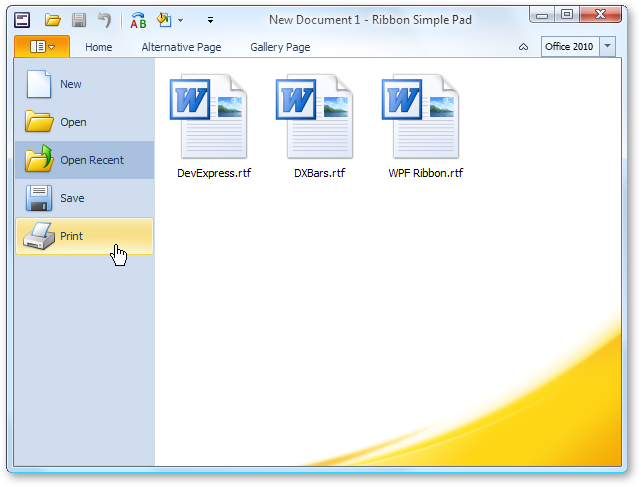The height and width of the screenshot is (487, 641).
Task: Collapse the ribbon with the chevron icon
Action: [x=523, y=47]
